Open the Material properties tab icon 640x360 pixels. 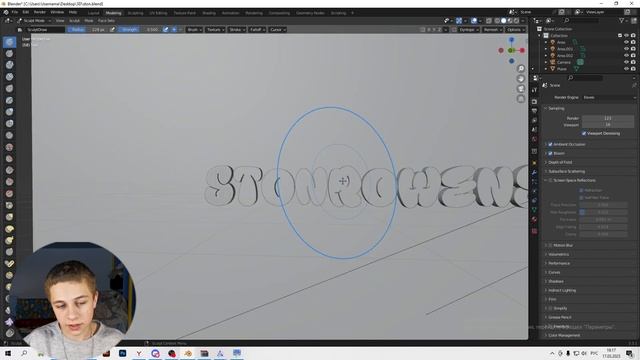coord(534,220)
